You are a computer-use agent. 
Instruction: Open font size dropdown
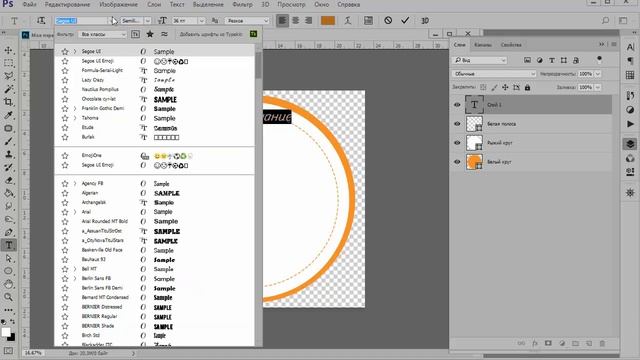[201, 20]
